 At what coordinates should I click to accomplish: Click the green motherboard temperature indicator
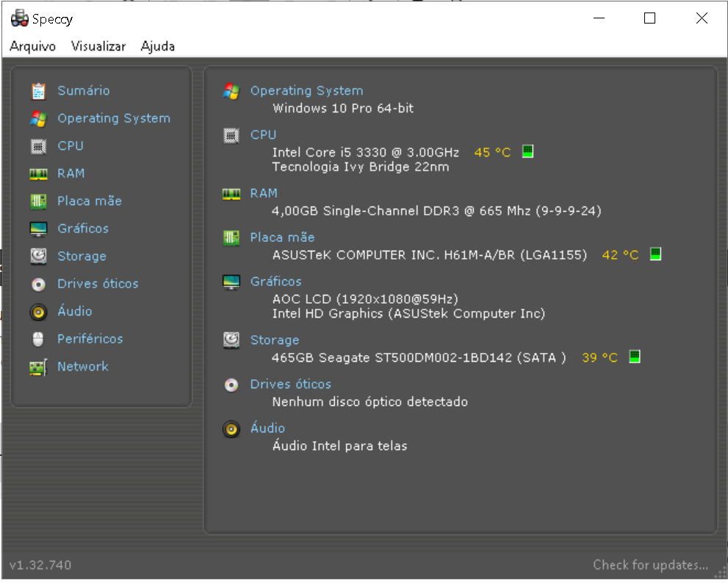[x=655, y=254]
